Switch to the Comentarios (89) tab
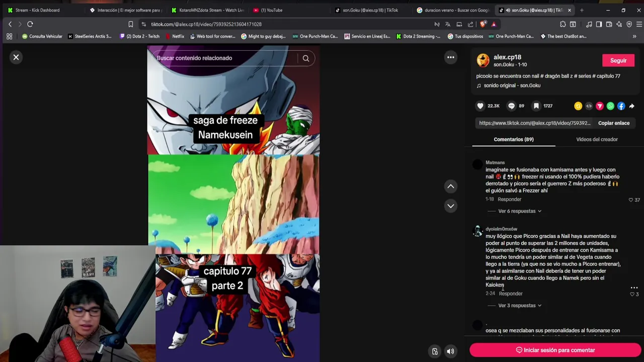Screen dimensions: 644x362 (x=513, y=139)
